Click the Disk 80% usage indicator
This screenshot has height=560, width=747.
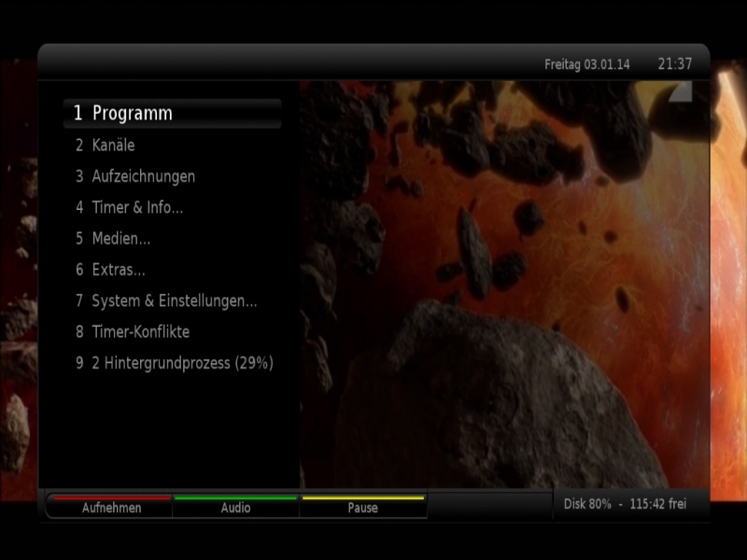point(587,504)
